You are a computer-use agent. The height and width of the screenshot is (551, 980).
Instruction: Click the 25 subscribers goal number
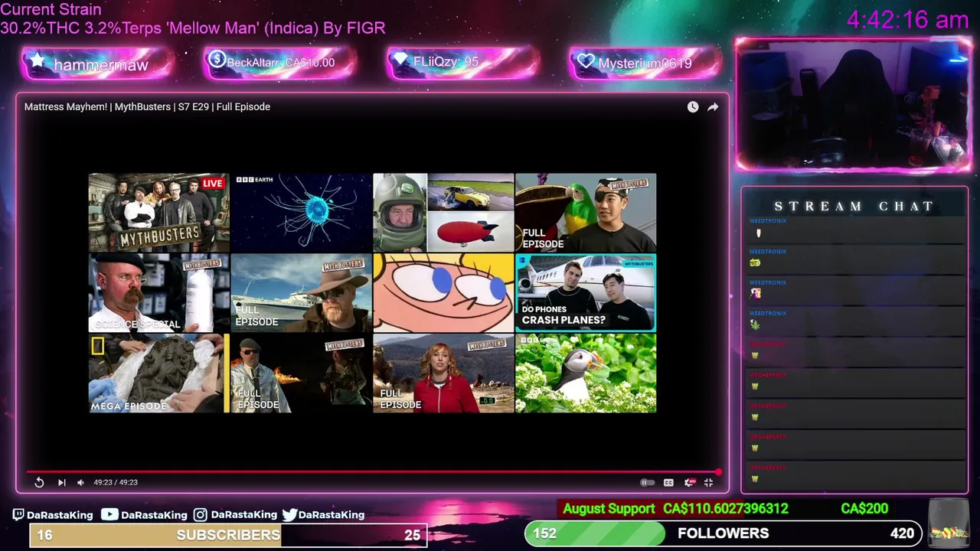tap(412, 535)
